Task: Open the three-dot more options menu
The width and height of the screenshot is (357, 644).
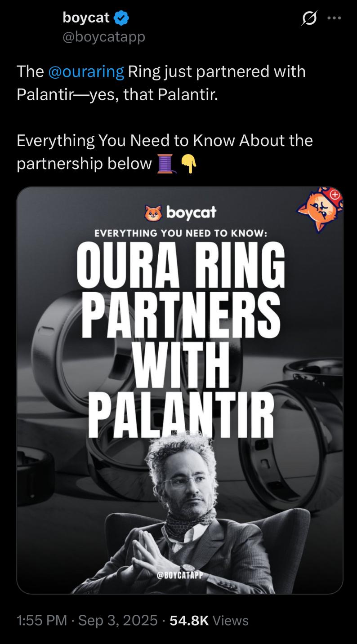Action: coord(335,18)
